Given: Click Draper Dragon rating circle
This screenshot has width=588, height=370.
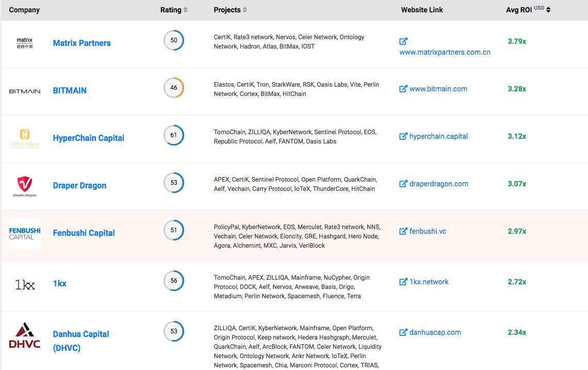Looking at the screenshot, I should pyautogui.click(x=174, y=182).
